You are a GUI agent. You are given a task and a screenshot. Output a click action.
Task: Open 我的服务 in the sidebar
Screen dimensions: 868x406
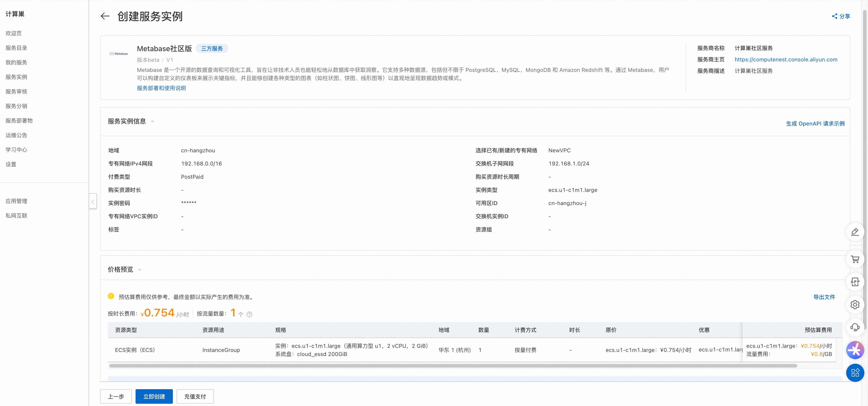(16, 62)
